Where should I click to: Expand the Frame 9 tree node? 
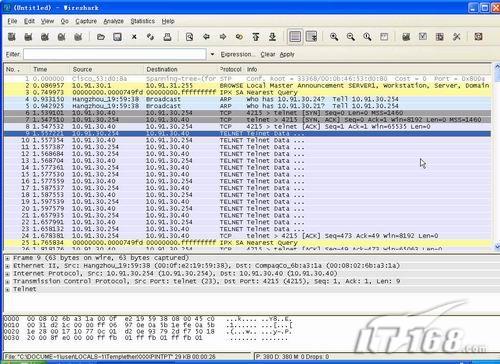pos(7,258)
